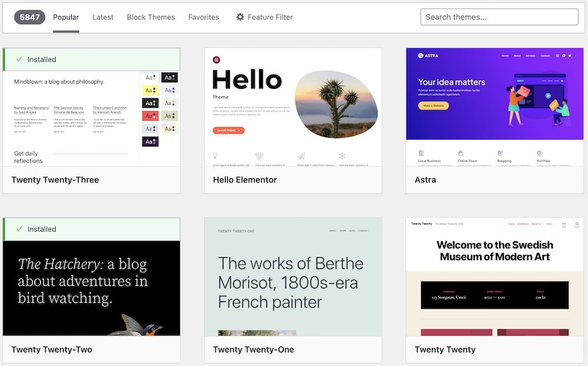
Task: Click the snowflake icon in Hello preview
Action: 342,155
